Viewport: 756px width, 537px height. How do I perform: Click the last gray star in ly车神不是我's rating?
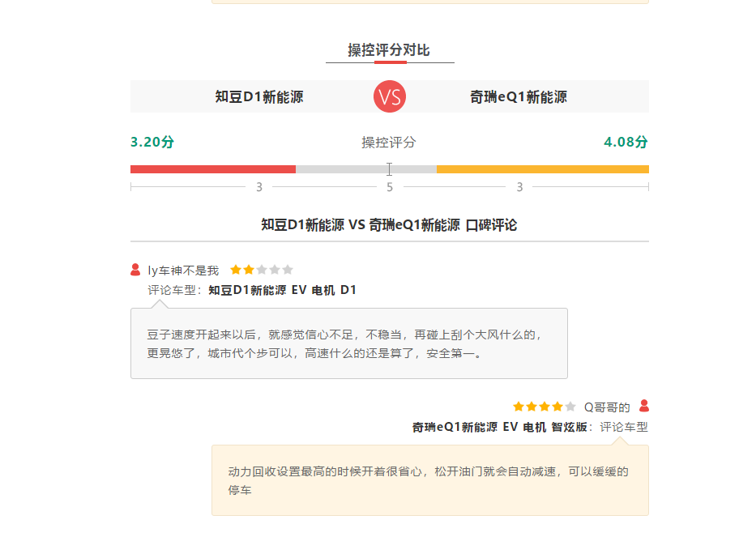(x=288, y=270)
